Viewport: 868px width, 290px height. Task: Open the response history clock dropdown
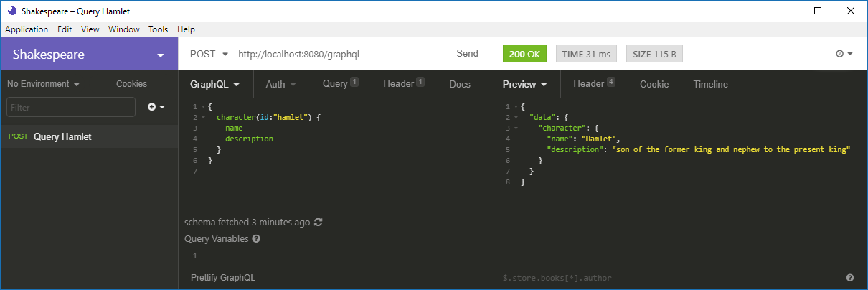844,54
